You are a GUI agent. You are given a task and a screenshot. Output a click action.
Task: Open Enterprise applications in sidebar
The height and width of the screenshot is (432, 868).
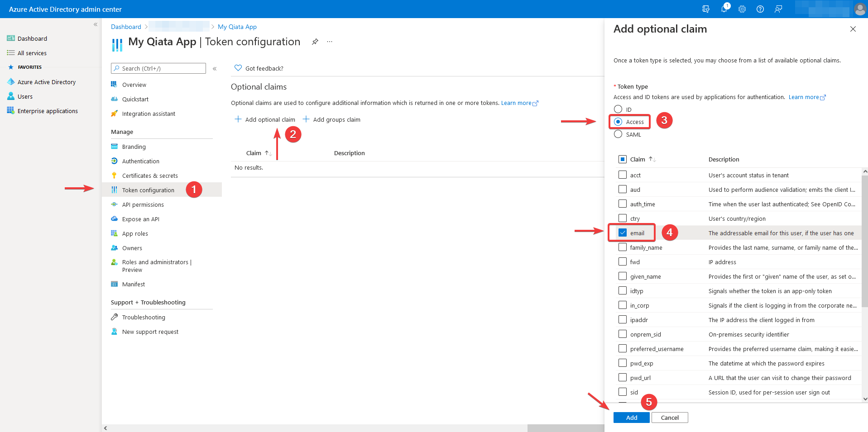tap(48, 110)
